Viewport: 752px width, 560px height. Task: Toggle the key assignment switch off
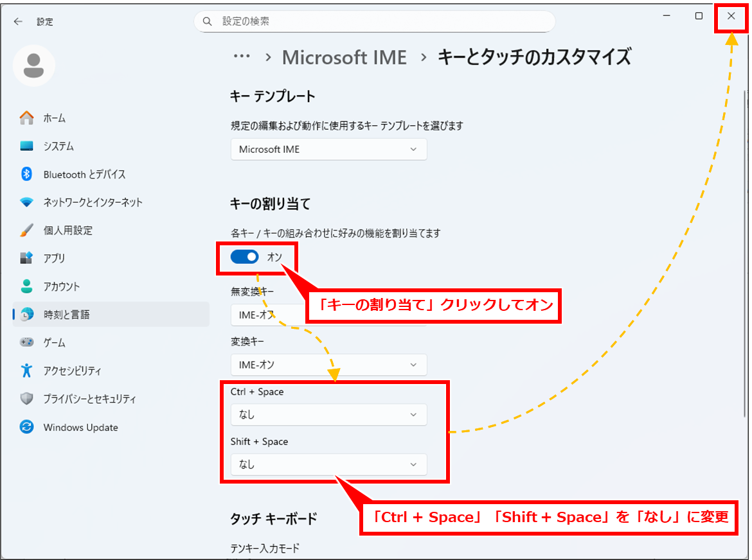(x=245, y=257)
